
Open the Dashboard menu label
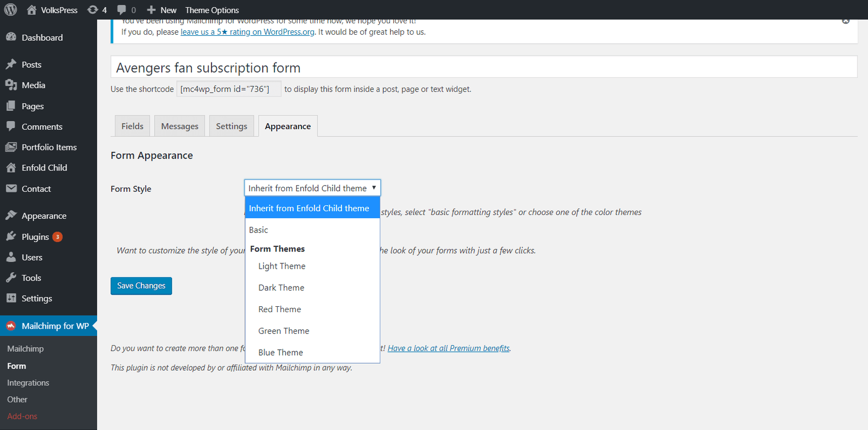coord(42,37)
